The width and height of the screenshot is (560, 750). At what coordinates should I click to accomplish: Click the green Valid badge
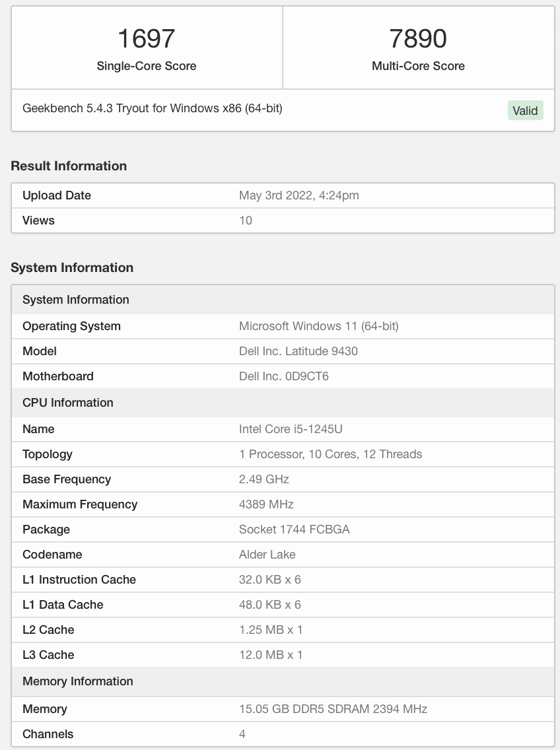525,110
